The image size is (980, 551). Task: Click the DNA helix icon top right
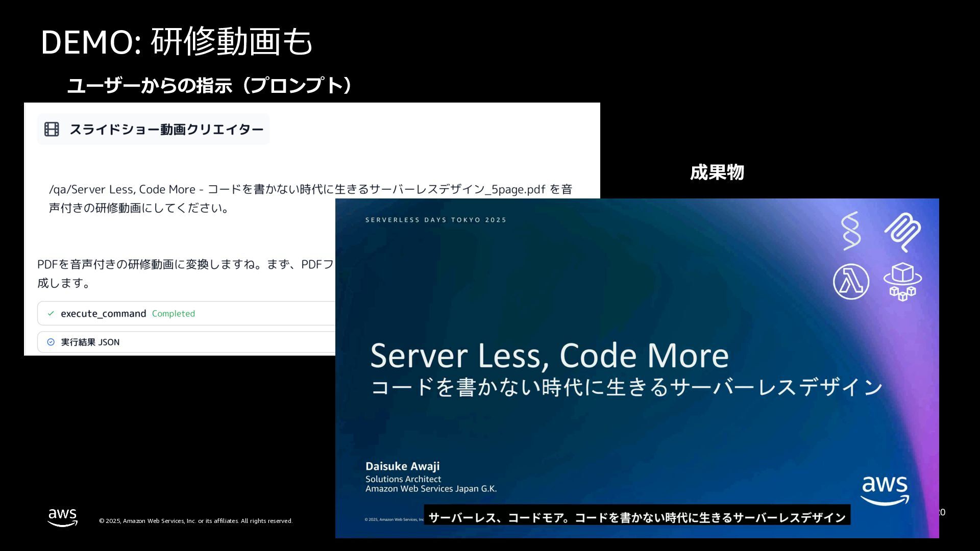(851, 231)
